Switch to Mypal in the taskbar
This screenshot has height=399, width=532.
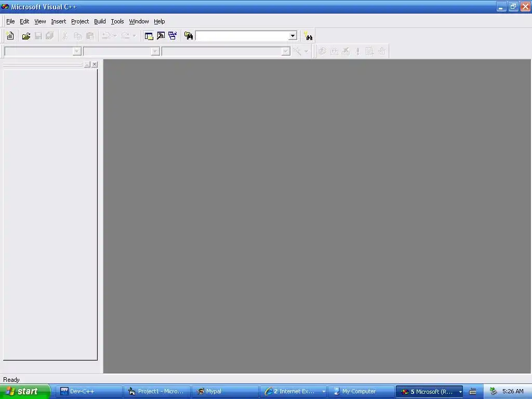[x=225, y=391]
